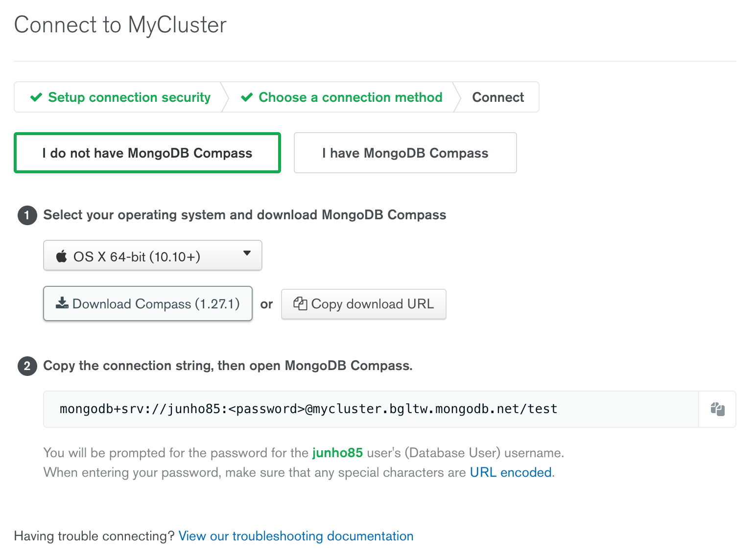Click the Connect to MyCluster heading

point(120,25)
